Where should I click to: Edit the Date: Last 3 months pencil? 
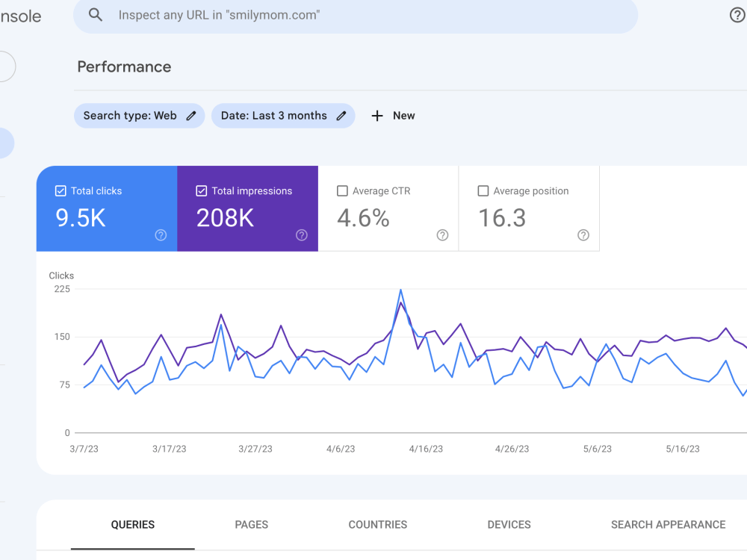[x=341, y=116]
